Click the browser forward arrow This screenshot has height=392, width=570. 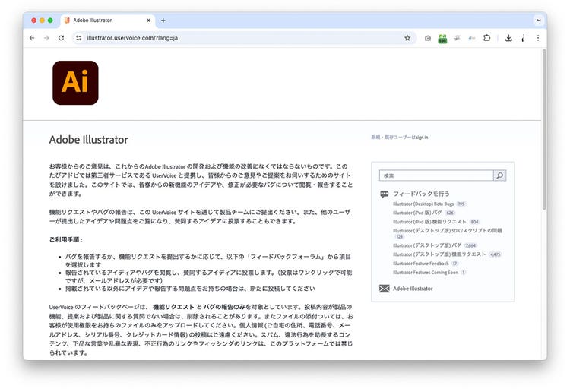click(x=46, y=38)
